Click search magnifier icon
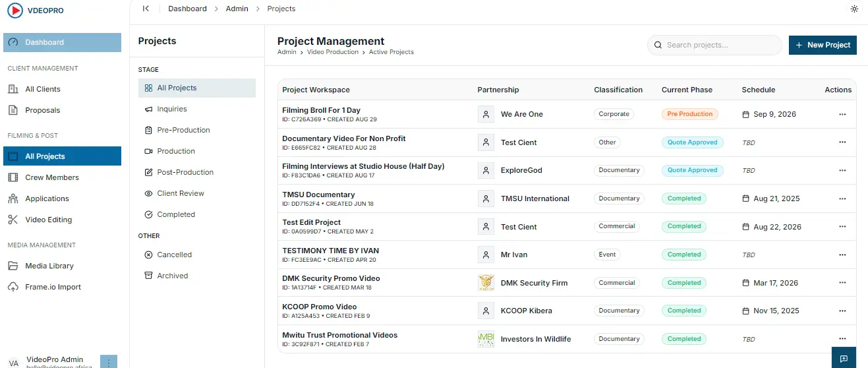 click(658, 45)
